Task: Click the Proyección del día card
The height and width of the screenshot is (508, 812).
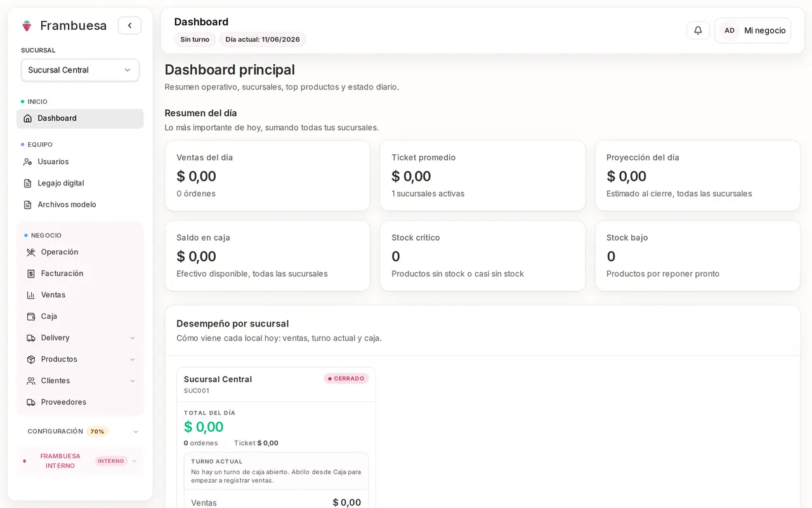Action: 698,176
